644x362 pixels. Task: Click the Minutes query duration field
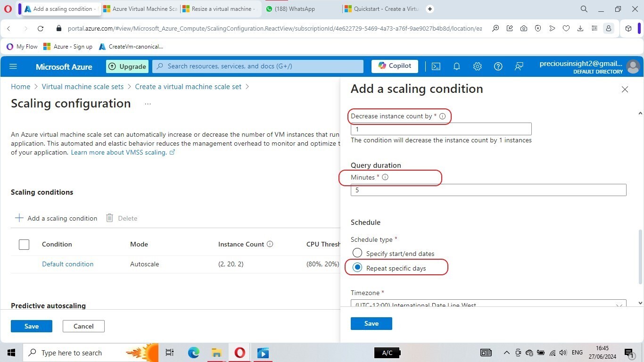pos(488,190)
